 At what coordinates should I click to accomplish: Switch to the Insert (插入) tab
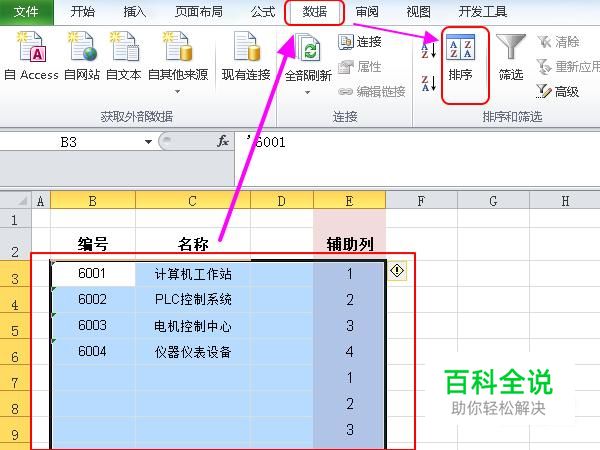pyautogui.click(x=135, y=12)
